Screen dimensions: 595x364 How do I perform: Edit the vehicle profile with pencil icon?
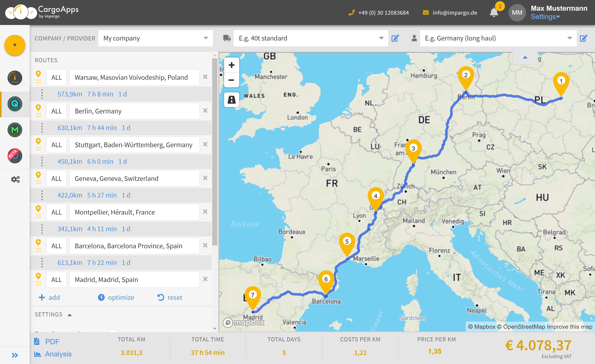coord(395,38)
